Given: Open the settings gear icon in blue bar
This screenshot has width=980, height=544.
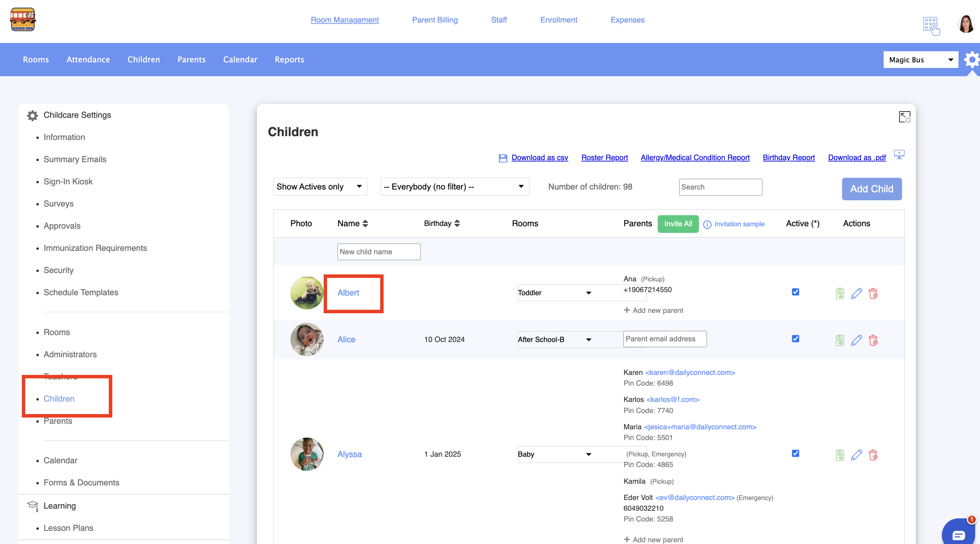Looking at the screenshot, I should tap(972, 60).
